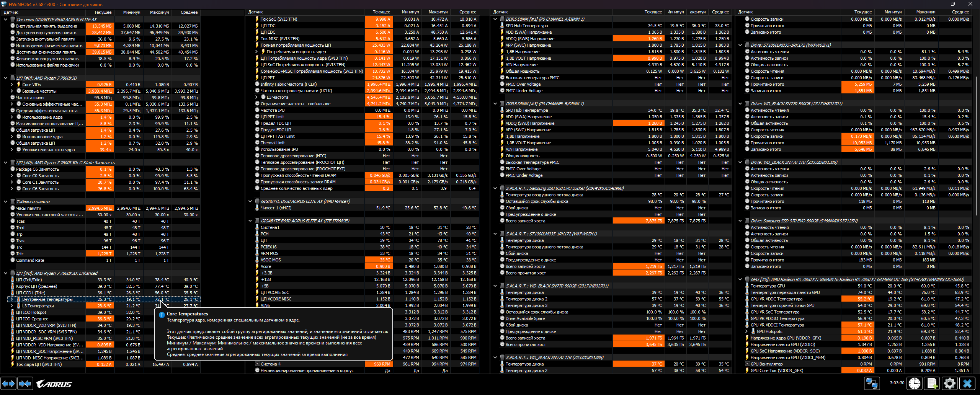Click the shrink-columns inward arrows button
980x395 pixels.
pyautogui.click(x=25, y=384)
